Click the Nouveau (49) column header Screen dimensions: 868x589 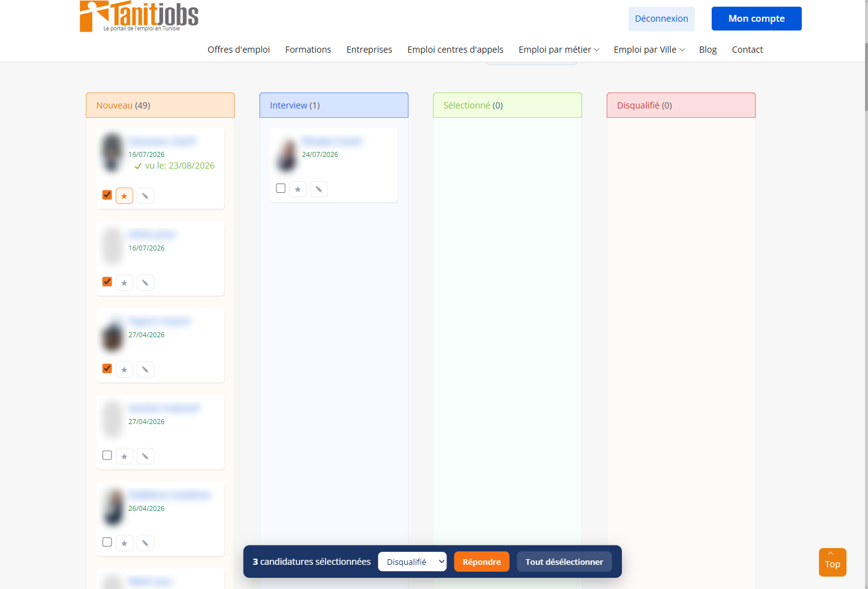point(161,105)
